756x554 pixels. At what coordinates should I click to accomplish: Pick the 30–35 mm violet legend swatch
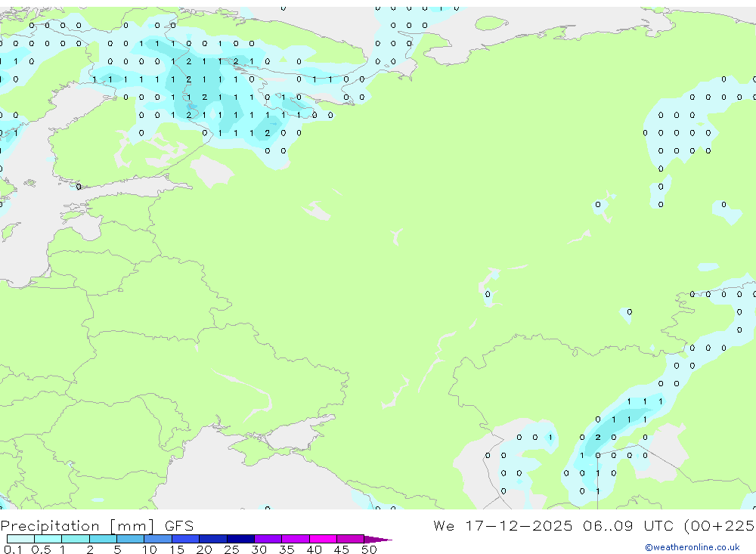click(x=268, y=539)
